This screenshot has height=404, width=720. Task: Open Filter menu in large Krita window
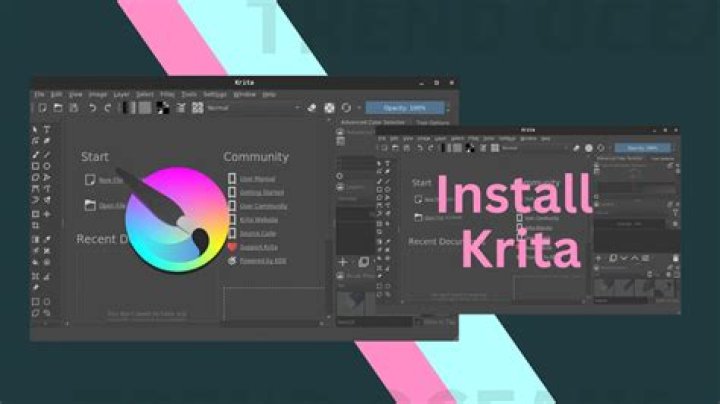(x=167, y=94)
